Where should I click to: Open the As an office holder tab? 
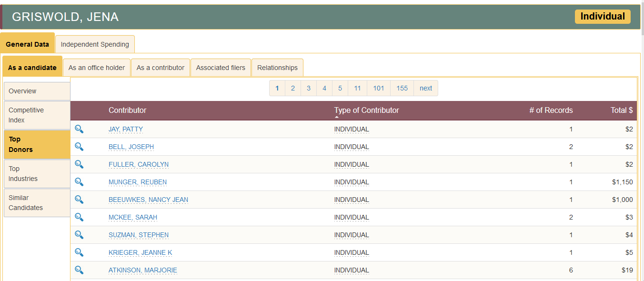[97, 68]
